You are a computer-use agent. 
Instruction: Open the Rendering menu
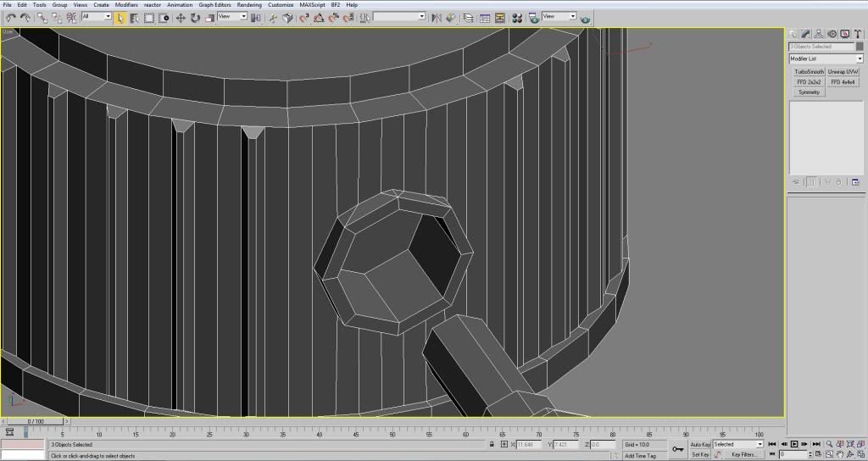click(249, 5)
